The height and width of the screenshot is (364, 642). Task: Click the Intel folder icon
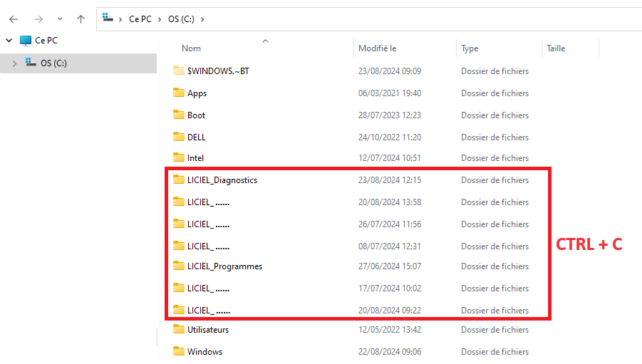point(179,157)
